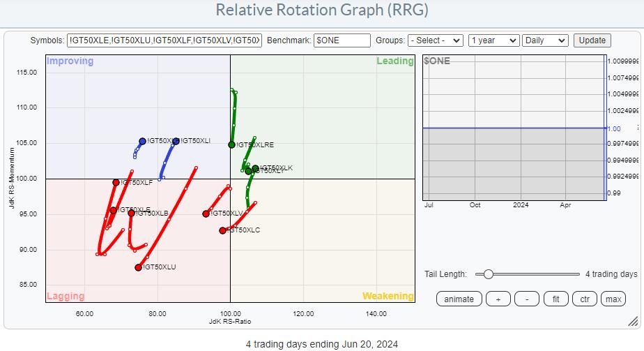Viewport: 644px width, 351px height.
Task: Click the !GT50XLRE green data point
Action: 232,144
